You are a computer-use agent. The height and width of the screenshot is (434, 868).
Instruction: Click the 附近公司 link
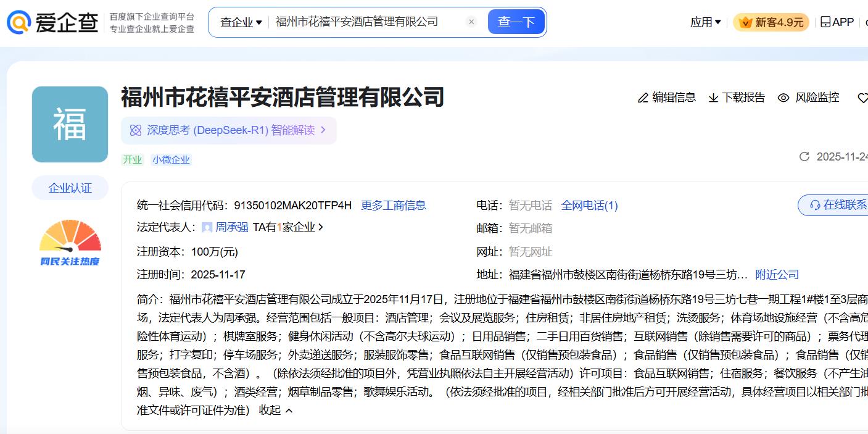[x=777, y=275]
